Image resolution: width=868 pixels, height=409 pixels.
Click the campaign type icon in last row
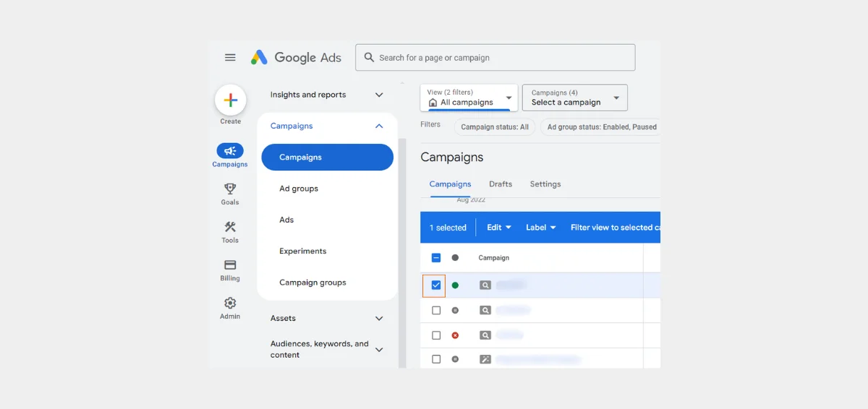click(485, 359)
